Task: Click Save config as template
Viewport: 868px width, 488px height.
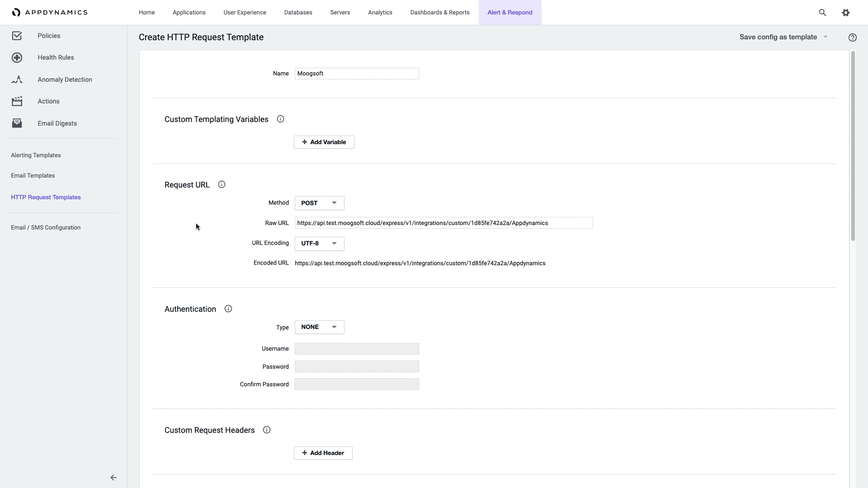Action: coord(778,37)
